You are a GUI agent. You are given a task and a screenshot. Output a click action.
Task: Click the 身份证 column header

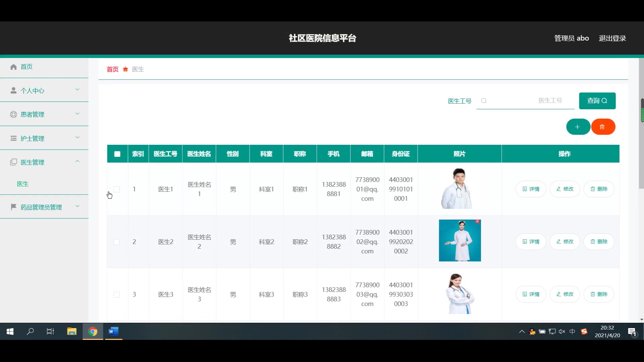(401, 154)
